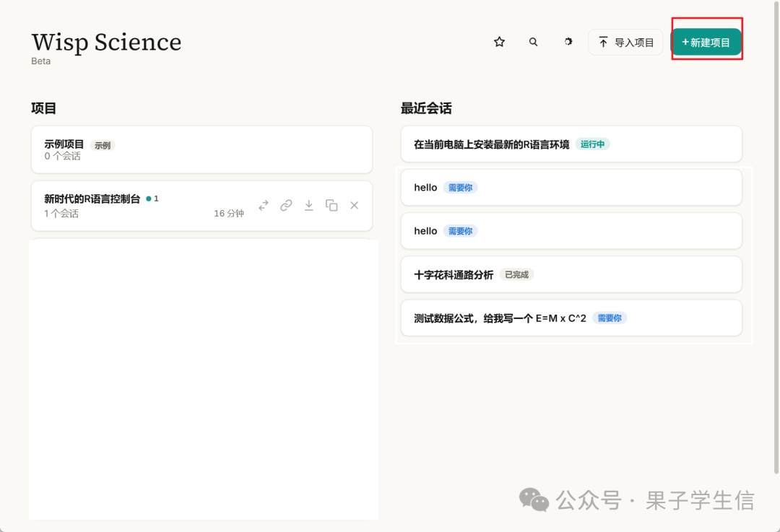
Task: Open the 示例项目 project card
Action: click(202, 149)
